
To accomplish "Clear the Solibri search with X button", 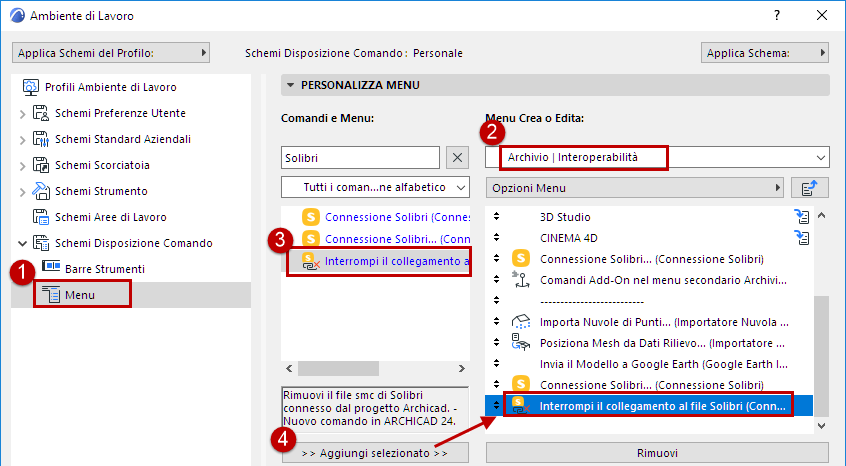I will tap(457, 158).
